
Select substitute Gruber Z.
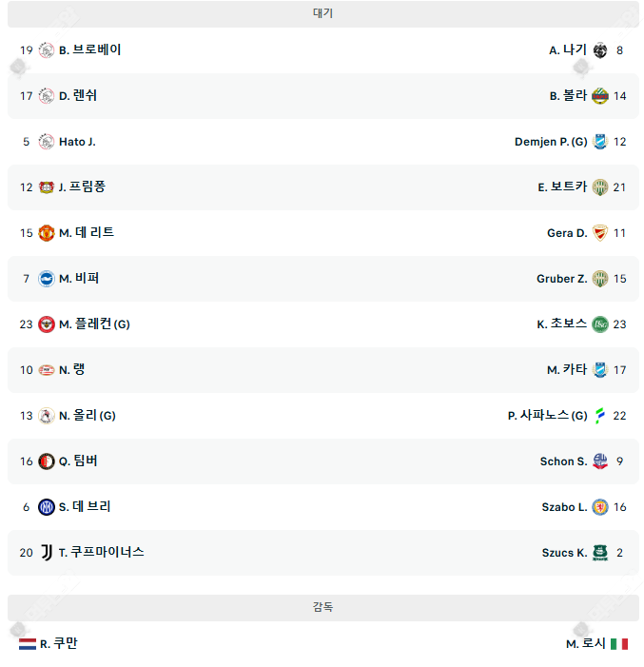(561, 279)
